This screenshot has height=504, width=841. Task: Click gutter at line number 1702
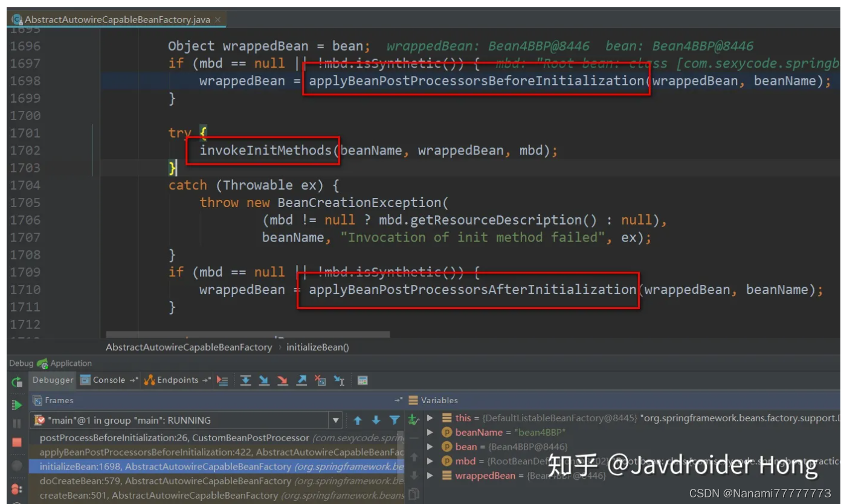tap(25, 150)
